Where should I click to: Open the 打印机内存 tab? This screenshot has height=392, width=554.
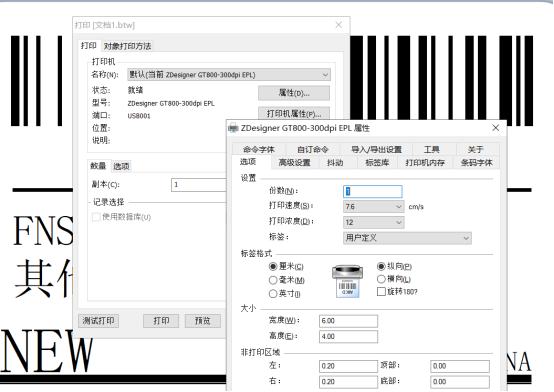[x=425, y=163]
